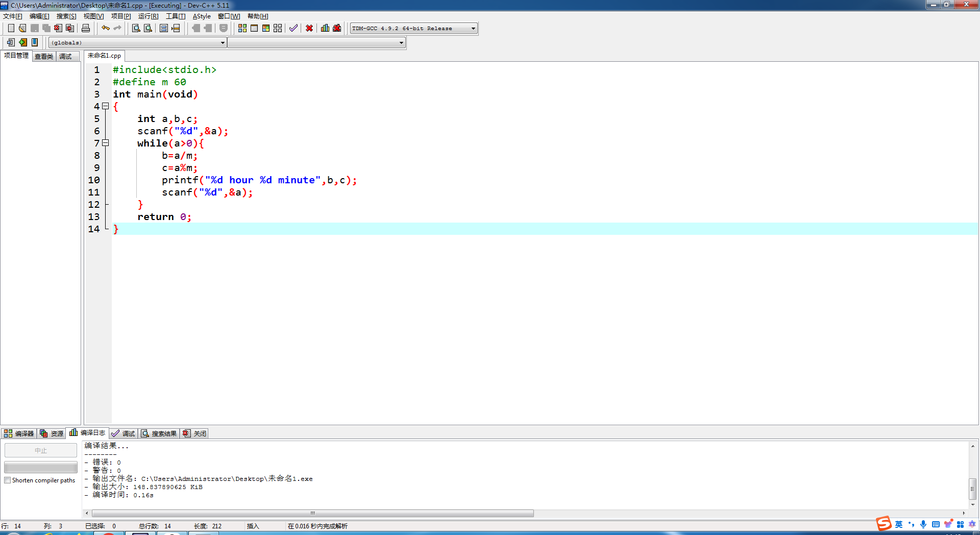Screen dimensions: 980x535
Task: Click the compile log scroll-left arrow
Action: coord(87,513)
